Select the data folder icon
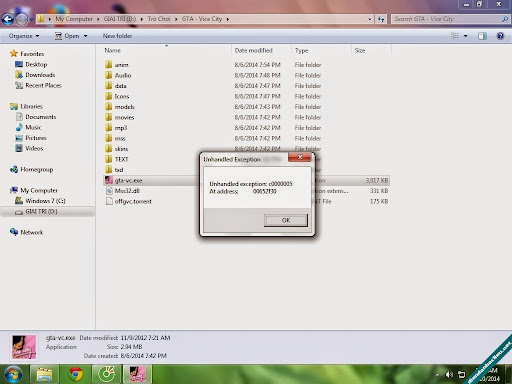 click(109, 86)
